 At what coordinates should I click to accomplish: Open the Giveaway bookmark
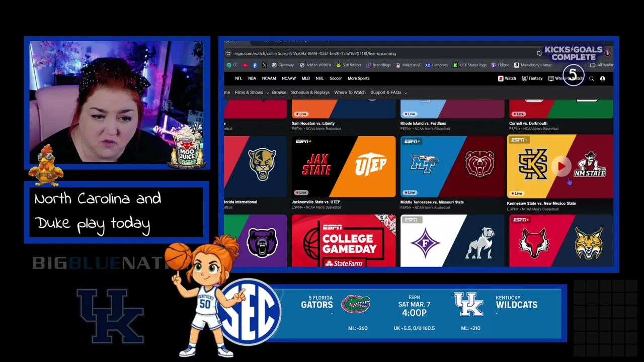pyautogui.click(x=283, y=65)
